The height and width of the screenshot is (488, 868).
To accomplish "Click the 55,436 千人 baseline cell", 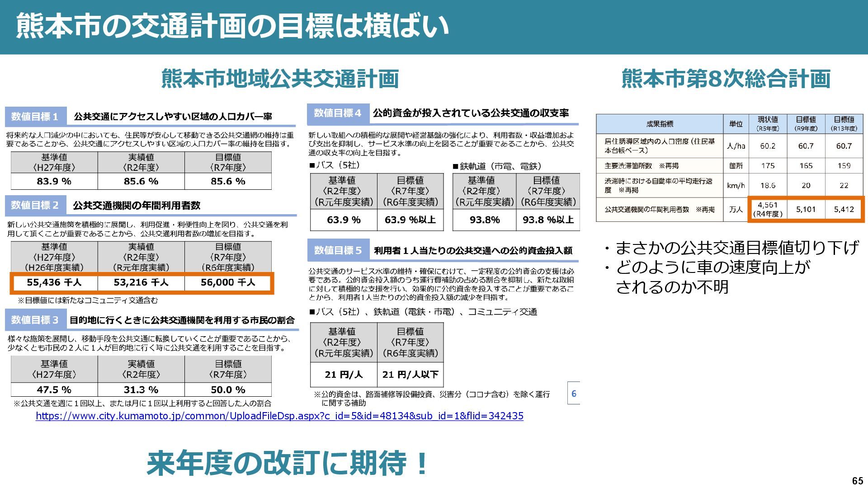I will (x=54, y=282).
